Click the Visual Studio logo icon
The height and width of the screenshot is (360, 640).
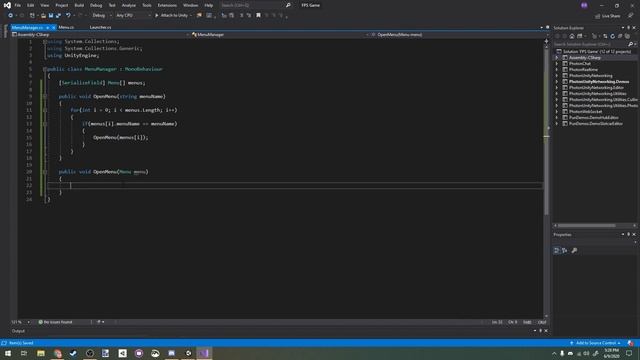(7, 5)
